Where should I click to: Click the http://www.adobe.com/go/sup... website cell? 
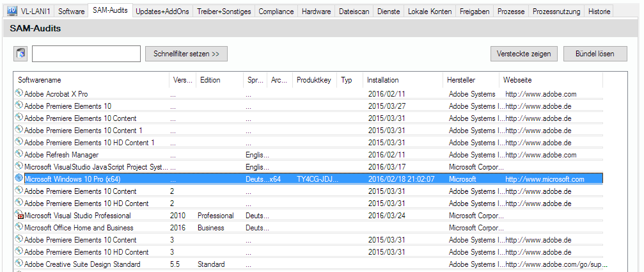pyautogui.click(x=556, y=264)
